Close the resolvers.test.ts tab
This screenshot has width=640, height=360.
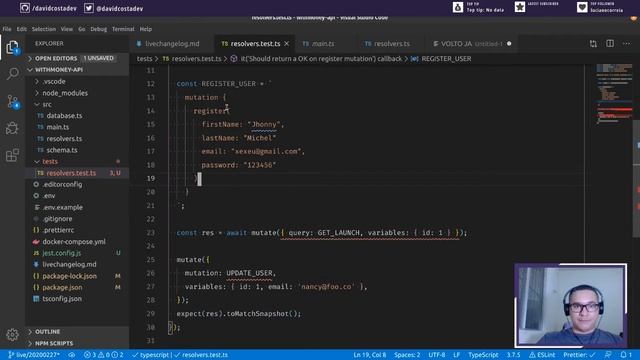click(x=287, y=44)
